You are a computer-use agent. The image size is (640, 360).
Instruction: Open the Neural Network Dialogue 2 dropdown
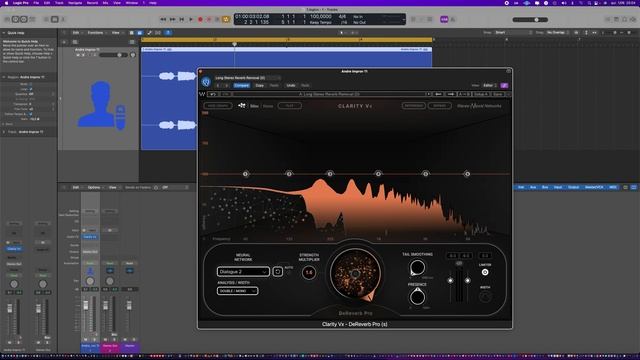(x=243, y=271)
